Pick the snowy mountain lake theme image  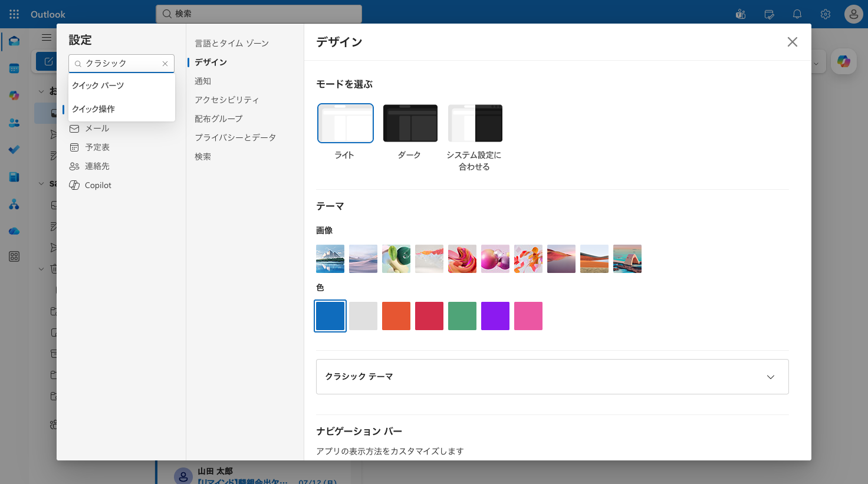click(x=330, y=259)
